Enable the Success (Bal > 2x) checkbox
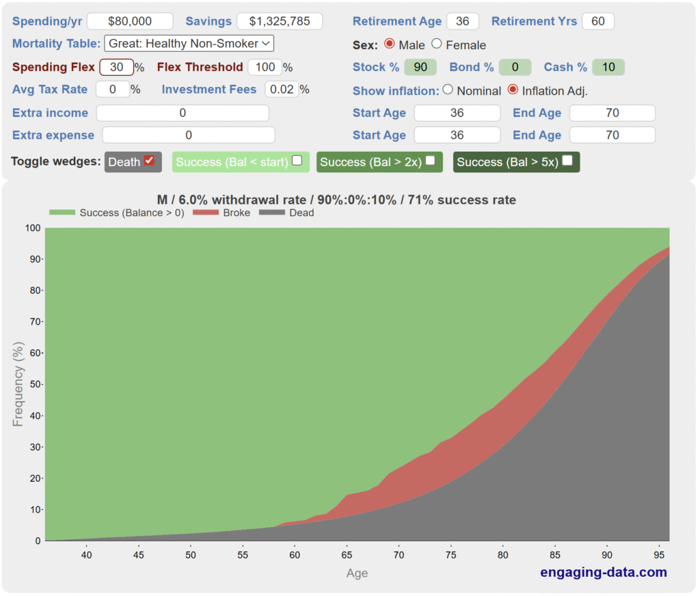Screen dimensions: 700x596 click(x=430, y=161)
